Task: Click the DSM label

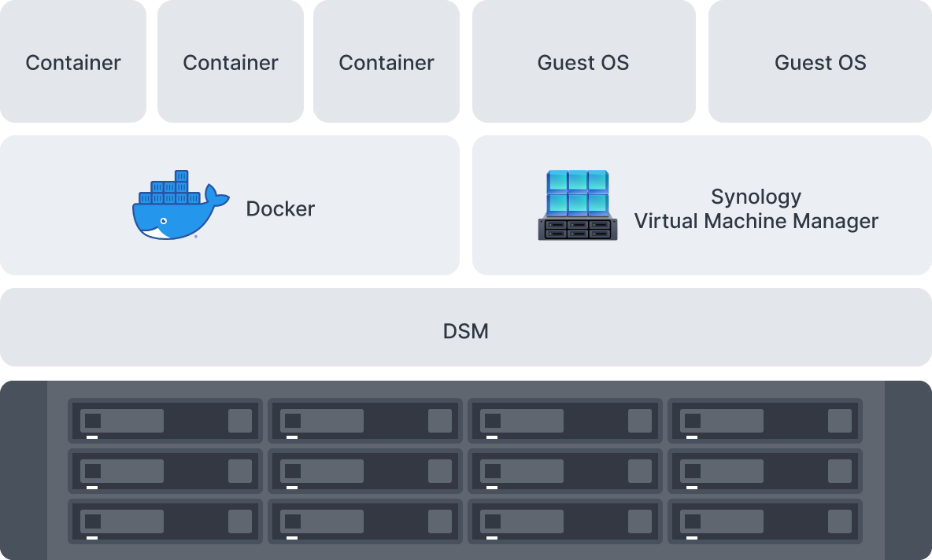Action: (466, 331)
